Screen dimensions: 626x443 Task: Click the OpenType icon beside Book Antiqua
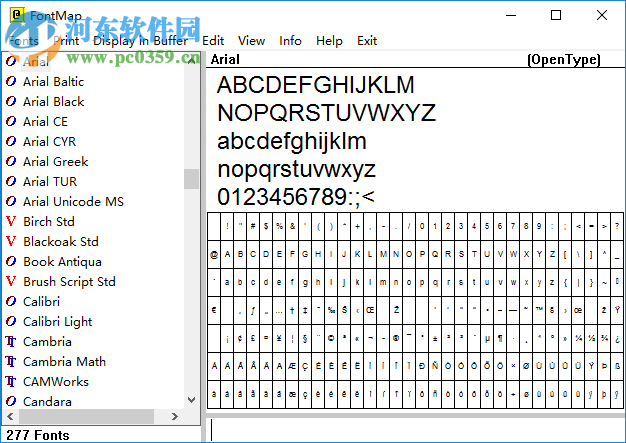tap(11, 261)
